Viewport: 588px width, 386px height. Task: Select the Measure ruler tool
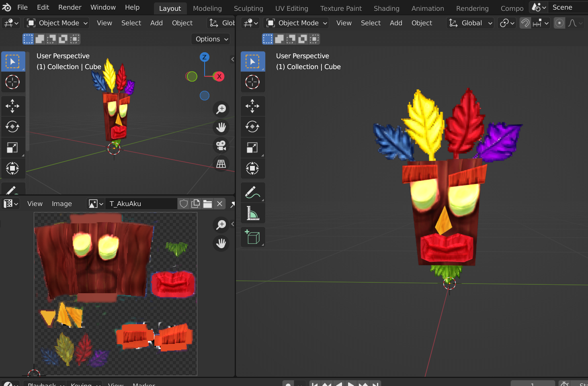252,213
